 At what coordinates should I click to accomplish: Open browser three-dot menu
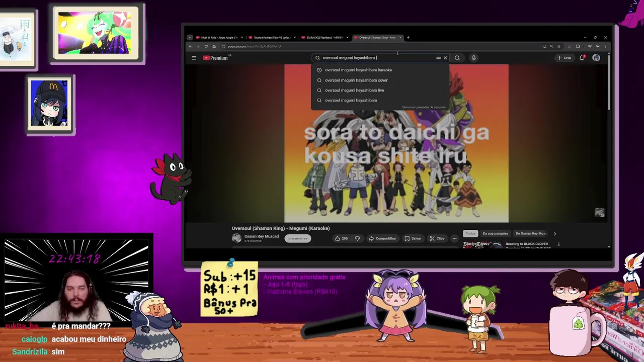pyautogui.click(x=605, y=46)
